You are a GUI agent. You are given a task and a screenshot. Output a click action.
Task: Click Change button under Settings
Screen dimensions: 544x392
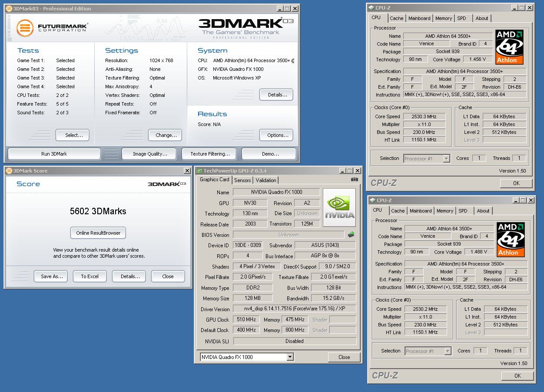pos(166,135)
